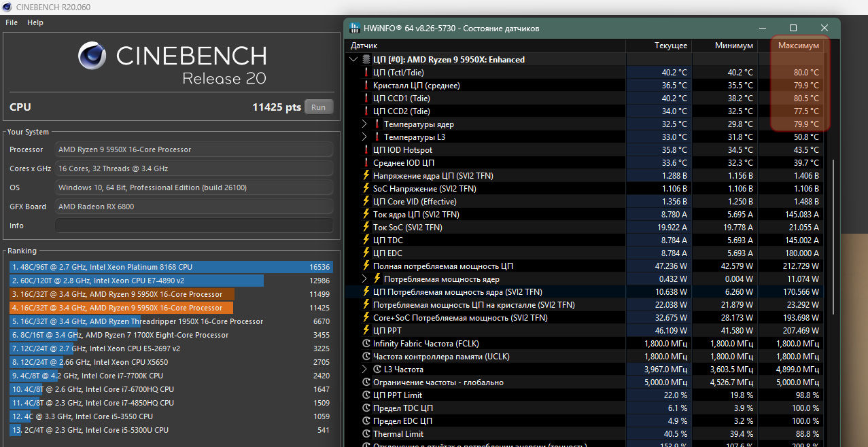Click lightning icon of ЦП Core VID (Effective)
The image size is (868, 447).
[366, 202]
